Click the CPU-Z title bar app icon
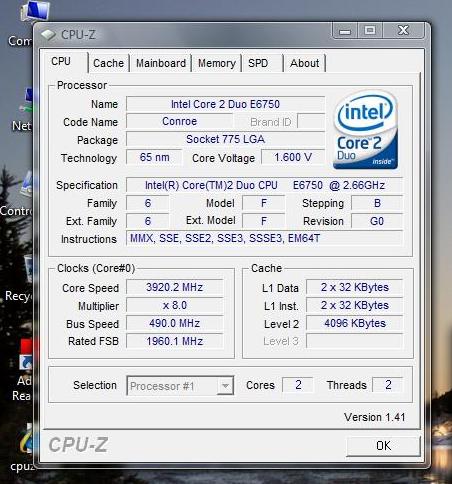Screen dimensions: 452x484 coord(48,34)
